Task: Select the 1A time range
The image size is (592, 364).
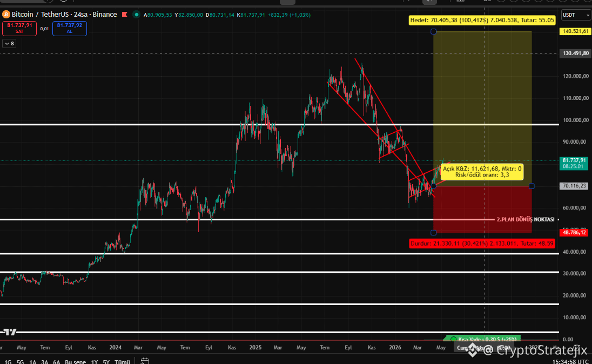Action: (x=32, y=362)
